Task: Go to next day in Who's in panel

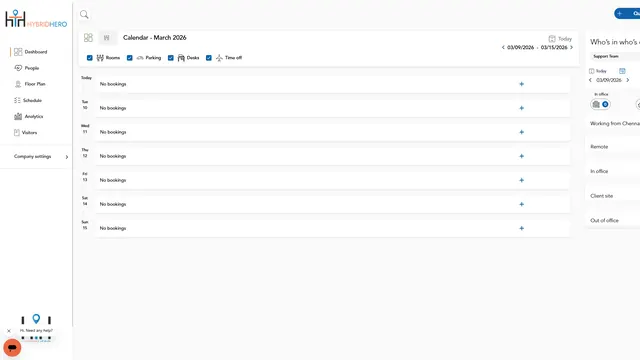Action: click(x=628, y=80)
